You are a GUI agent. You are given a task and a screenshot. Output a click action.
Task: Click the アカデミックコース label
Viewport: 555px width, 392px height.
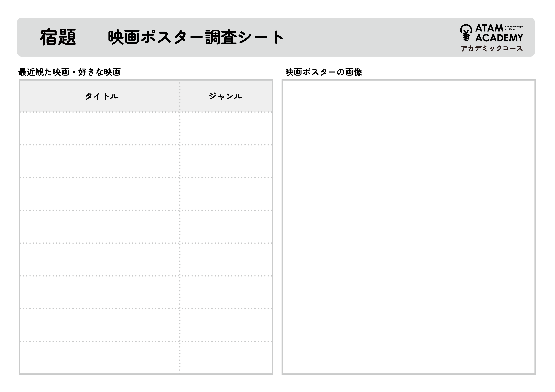tap(492, 48)
